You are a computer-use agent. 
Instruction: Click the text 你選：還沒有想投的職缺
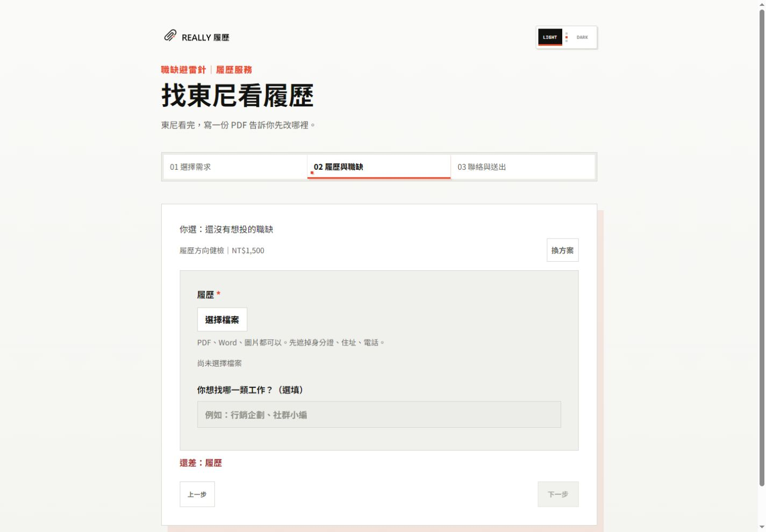click(226, 229)
